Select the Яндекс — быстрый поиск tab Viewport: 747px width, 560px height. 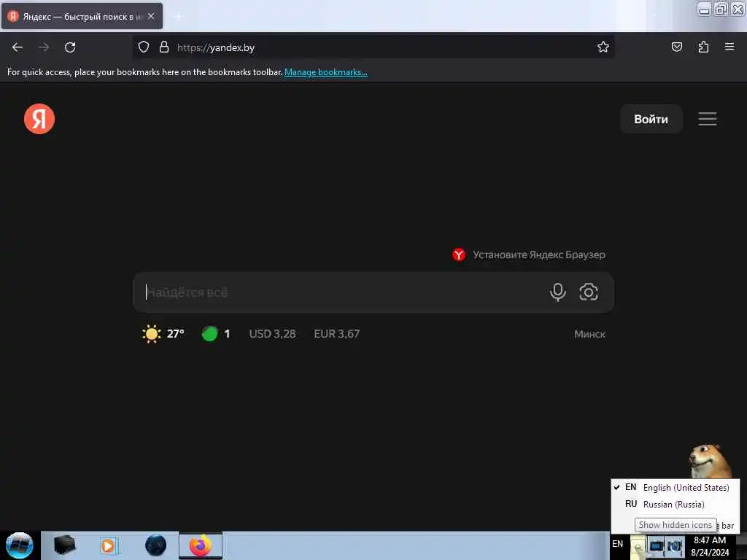click(x=82, y=17)
